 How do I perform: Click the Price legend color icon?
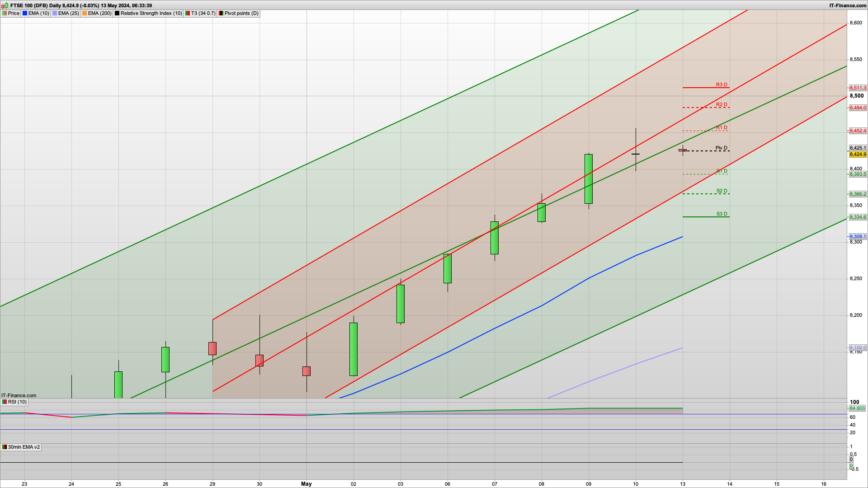[5, 14]
